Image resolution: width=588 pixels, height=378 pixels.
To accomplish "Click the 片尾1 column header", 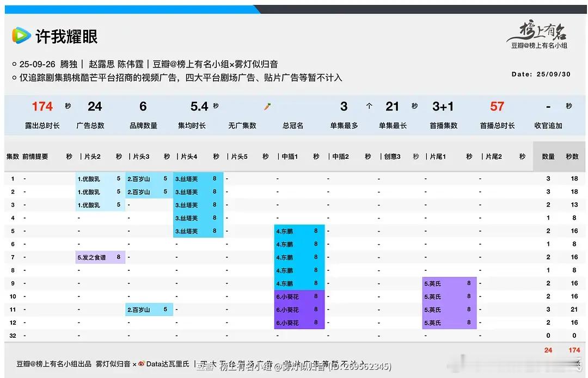I will tap(438, 157).
